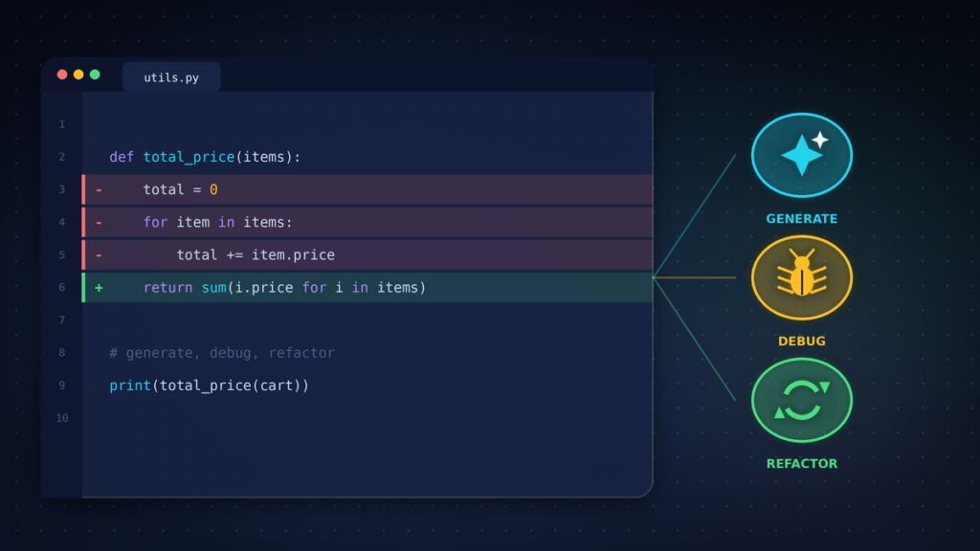This screenshot has height=551, width=980.
Task: Click the minus marker on line 3
Action: 99,189
